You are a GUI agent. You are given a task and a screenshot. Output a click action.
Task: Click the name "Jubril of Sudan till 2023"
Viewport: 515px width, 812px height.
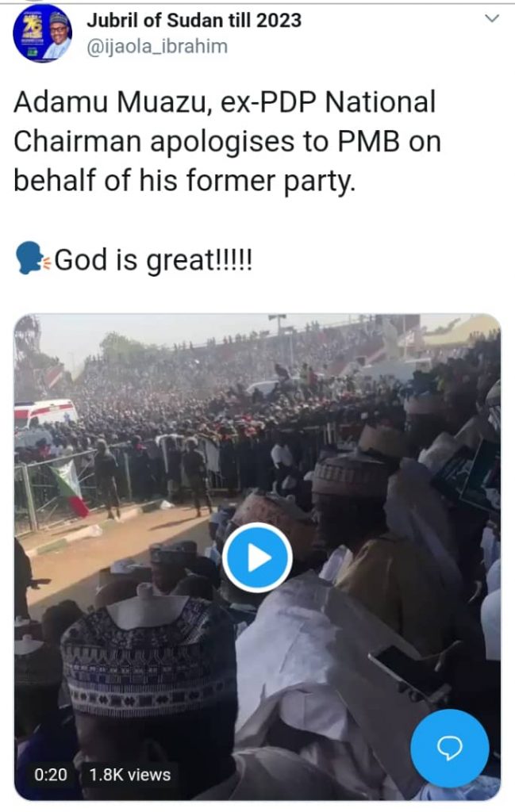coord(193,20)
